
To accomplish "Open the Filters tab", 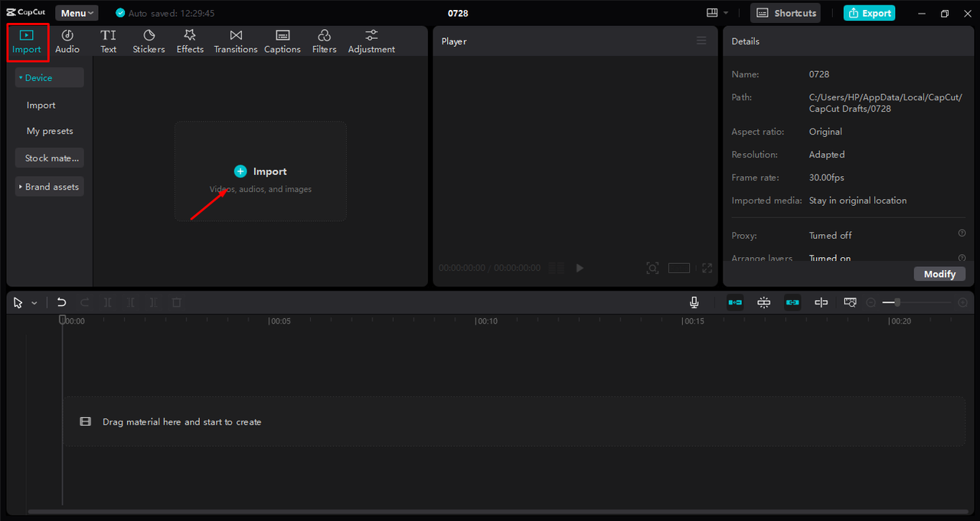I will (325, 42).
